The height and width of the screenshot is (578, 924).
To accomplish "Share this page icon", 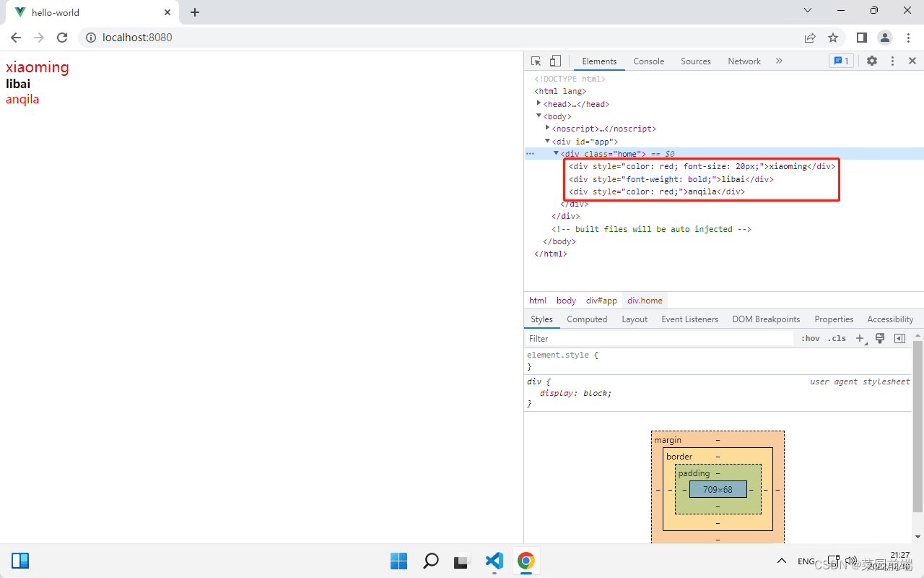I will point(810,38).
